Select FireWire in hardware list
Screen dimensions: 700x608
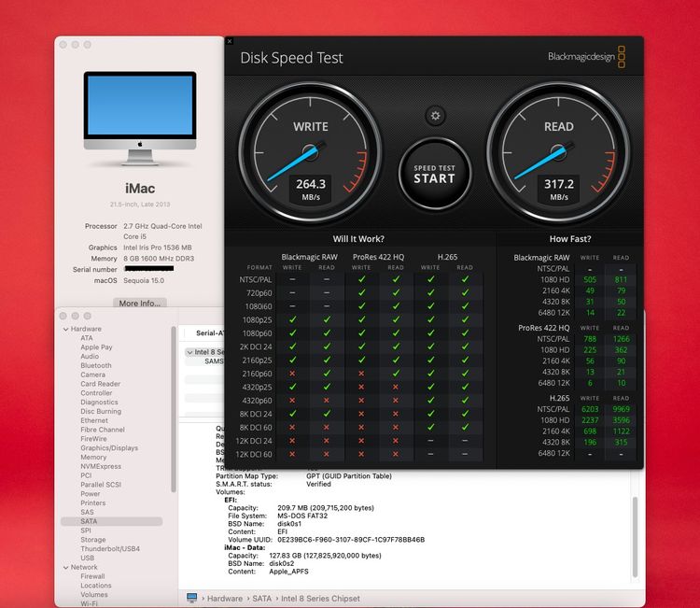(x=93, y=439)
